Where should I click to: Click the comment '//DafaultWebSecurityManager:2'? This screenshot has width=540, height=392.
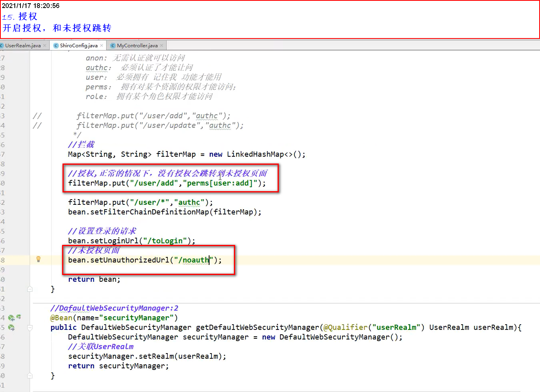click(114, 308)
